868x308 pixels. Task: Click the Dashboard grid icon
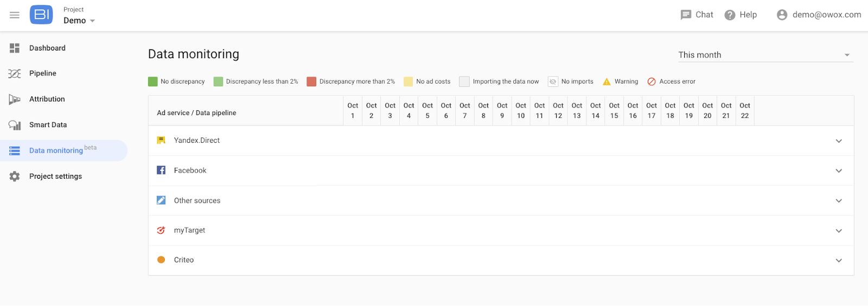pos(15,48)
